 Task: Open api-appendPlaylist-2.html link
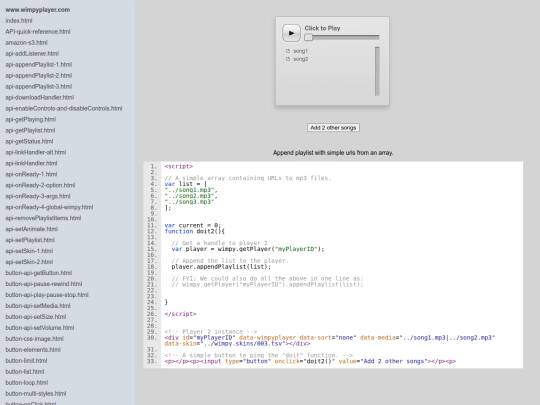coord(39,75)
